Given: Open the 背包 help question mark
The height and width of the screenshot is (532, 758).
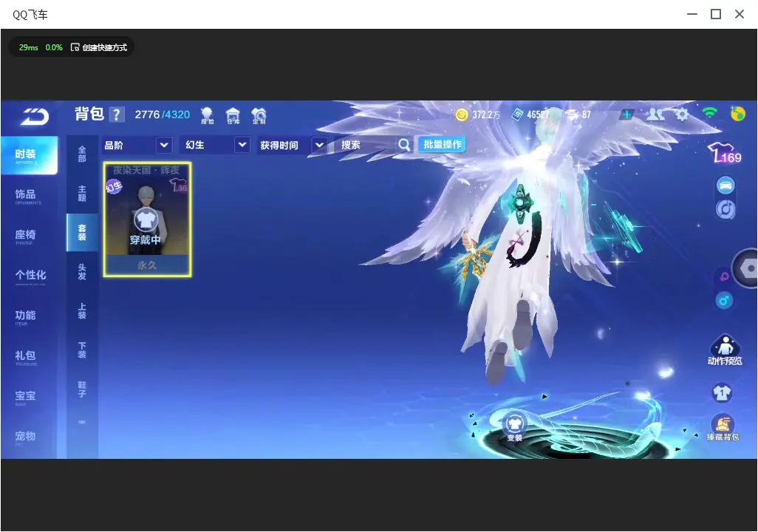Looking at the screenshot, I should pos(117,115).
